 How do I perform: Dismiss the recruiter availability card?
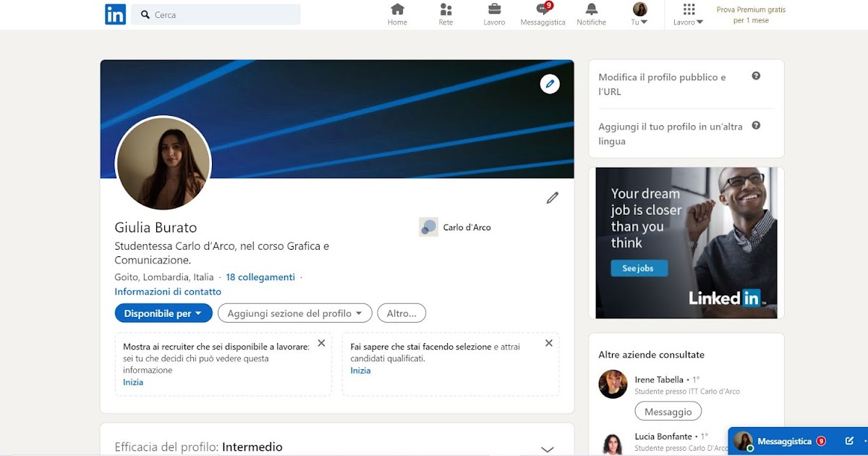click(x=321, y=343)
